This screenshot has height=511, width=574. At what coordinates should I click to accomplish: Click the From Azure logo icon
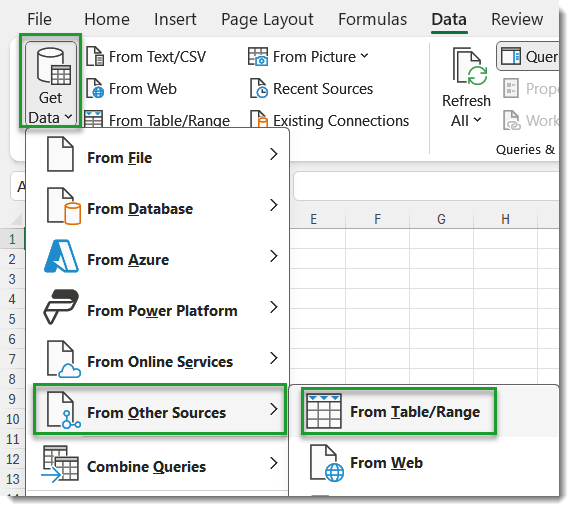61,256
